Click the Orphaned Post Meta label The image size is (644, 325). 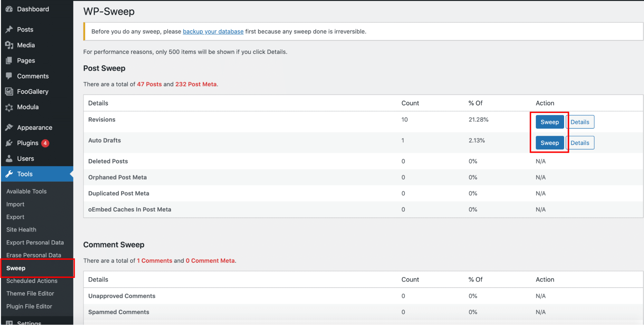click(117, 177)
